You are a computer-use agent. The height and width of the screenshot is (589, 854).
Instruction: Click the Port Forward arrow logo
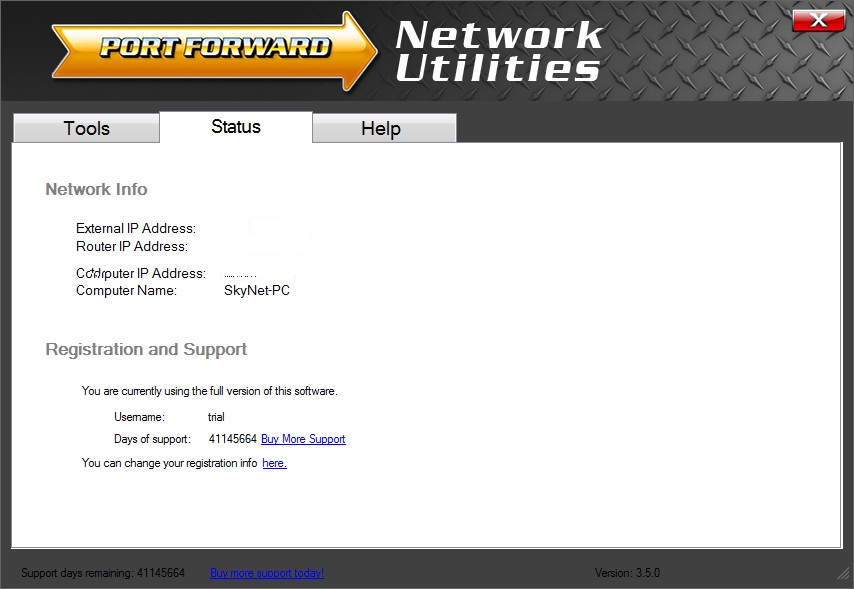tap(214, 51)
